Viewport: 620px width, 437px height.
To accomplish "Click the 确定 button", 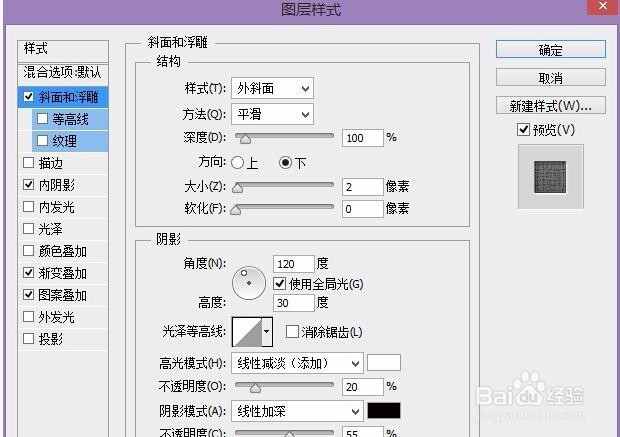I will 550,50.
